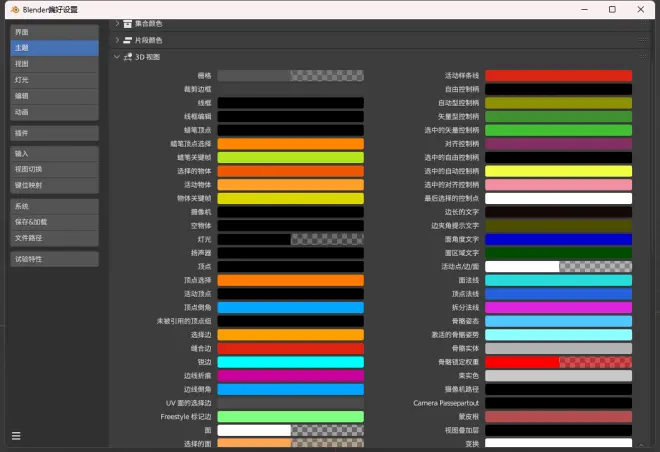660x452 pixels.
Task: Edit the 蒙皮根 dusty red swatch
Action: pos(559,417)
